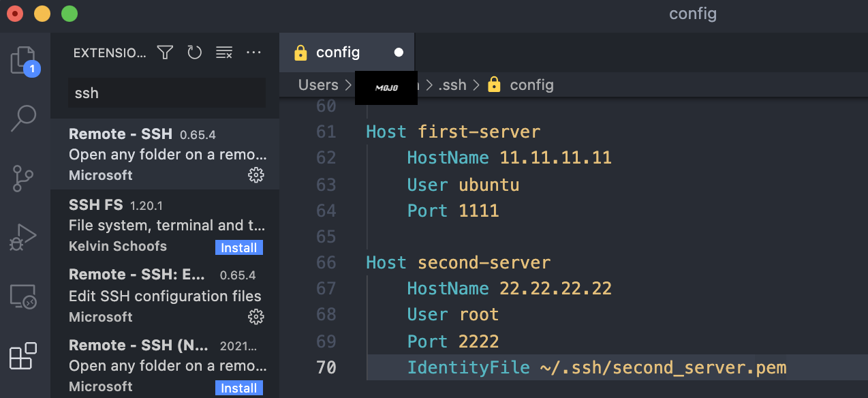Open the Explorer view in activity bar
This screenshot has width=868, height=398.
click(x=25, y=61)
